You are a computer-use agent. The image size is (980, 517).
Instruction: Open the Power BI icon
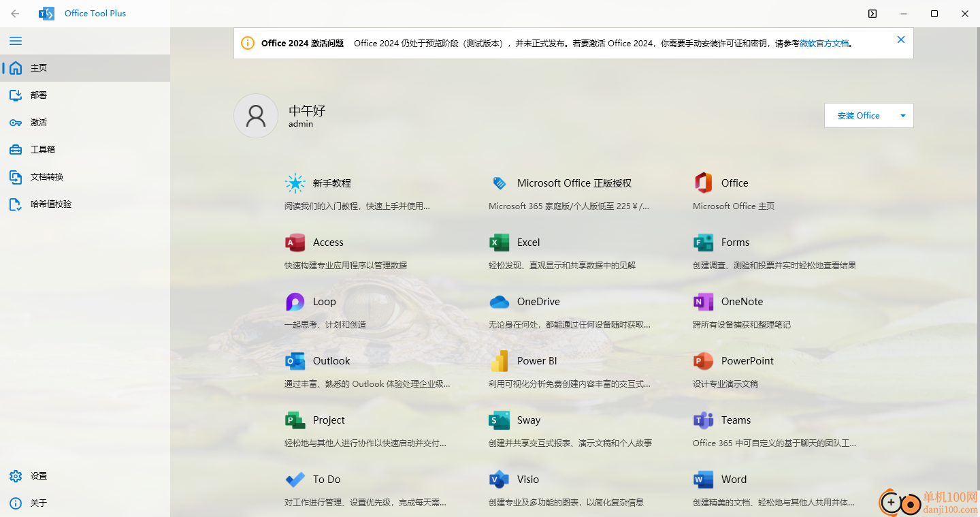tap(500, 361)
